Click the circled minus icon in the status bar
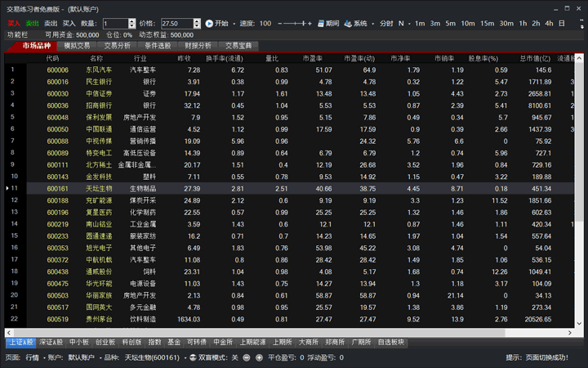The height and width of the screenshot is (368, 588). (247, 358)
